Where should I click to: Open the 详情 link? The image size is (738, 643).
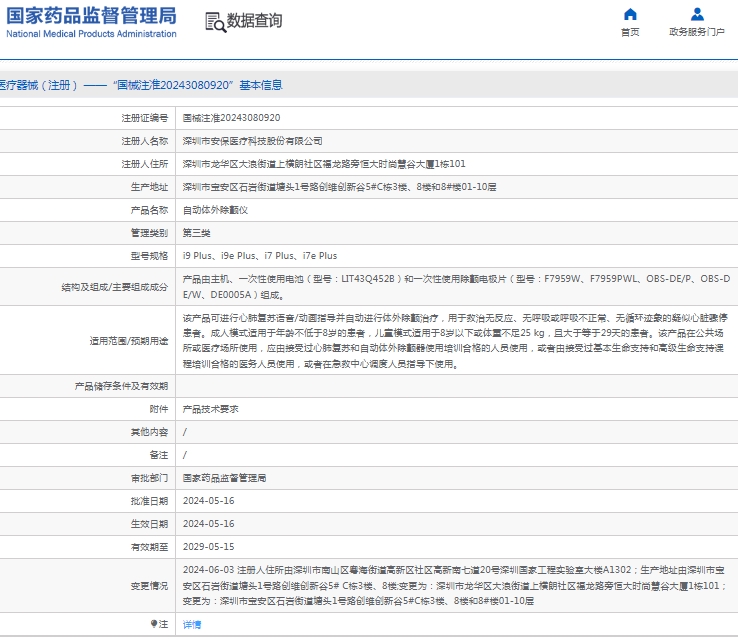(191, 624)
